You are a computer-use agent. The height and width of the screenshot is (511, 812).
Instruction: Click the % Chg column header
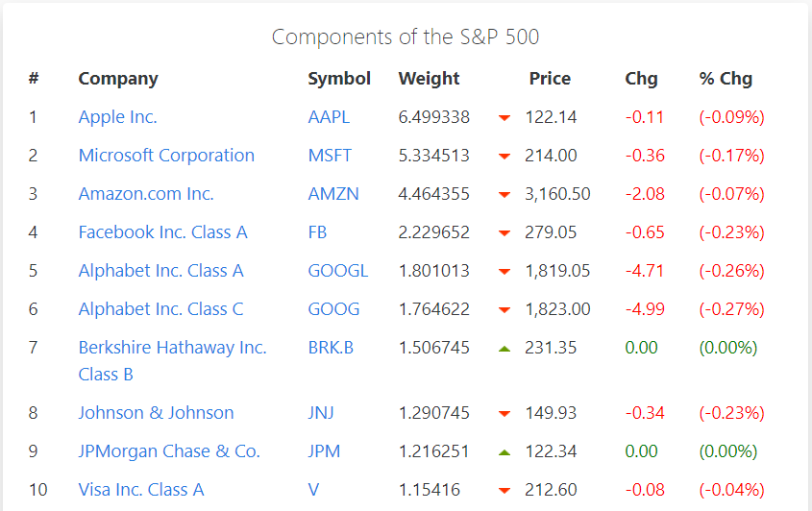(x=726, y=79)
